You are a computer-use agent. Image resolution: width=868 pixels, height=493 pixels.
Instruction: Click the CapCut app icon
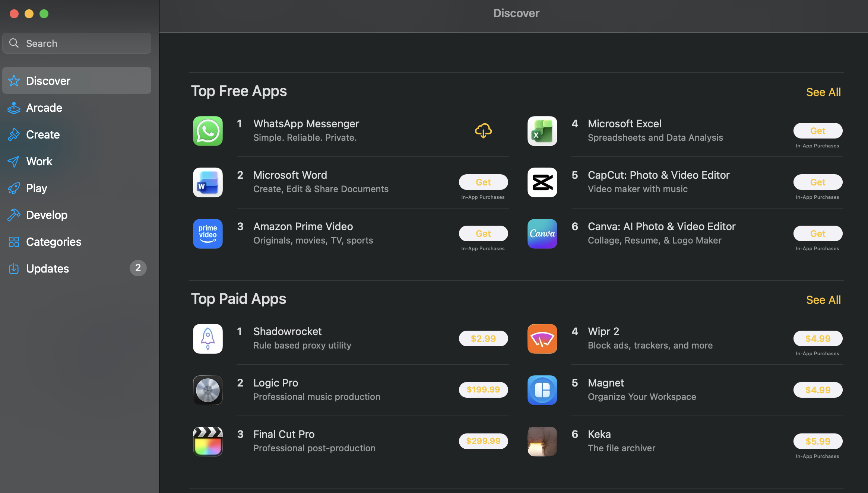(542, 182)
